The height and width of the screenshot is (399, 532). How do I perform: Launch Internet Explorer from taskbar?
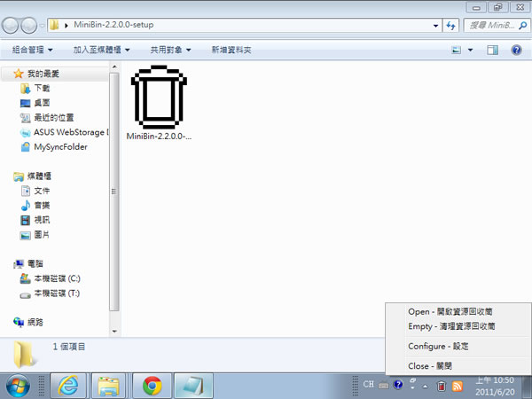[68, 386]
